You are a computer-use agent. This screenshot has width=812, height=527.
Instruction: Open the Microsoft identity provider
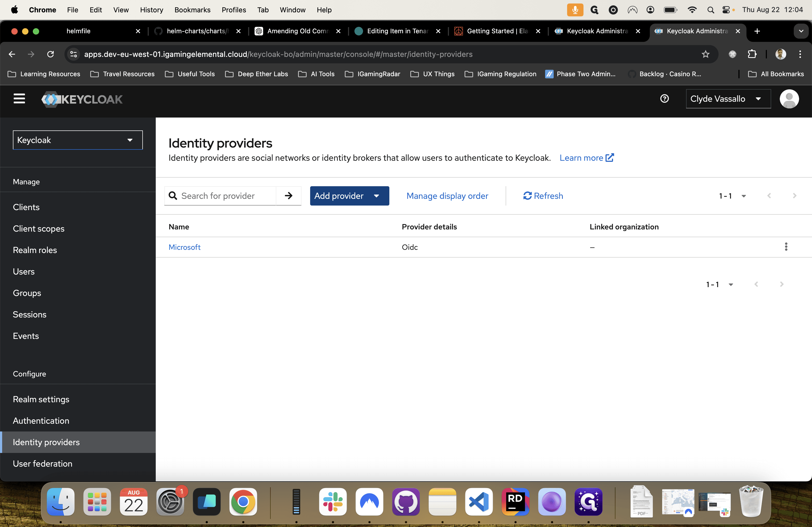coord(184,247)
